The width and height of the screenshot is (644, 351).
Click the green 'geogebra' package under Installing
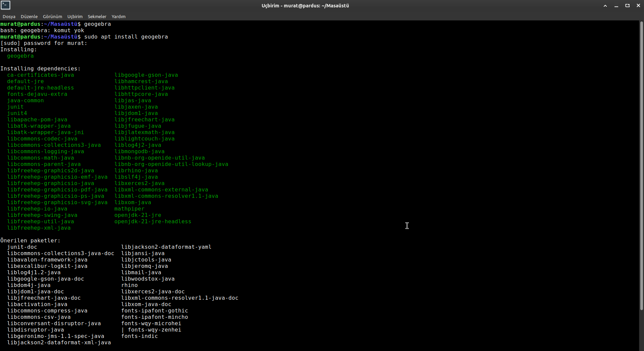20,56
